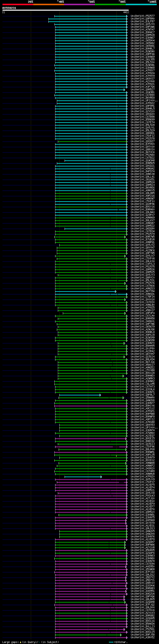Select the query name AV559231
The height and width of the screenshot is (644, 159).
point(9,8)
